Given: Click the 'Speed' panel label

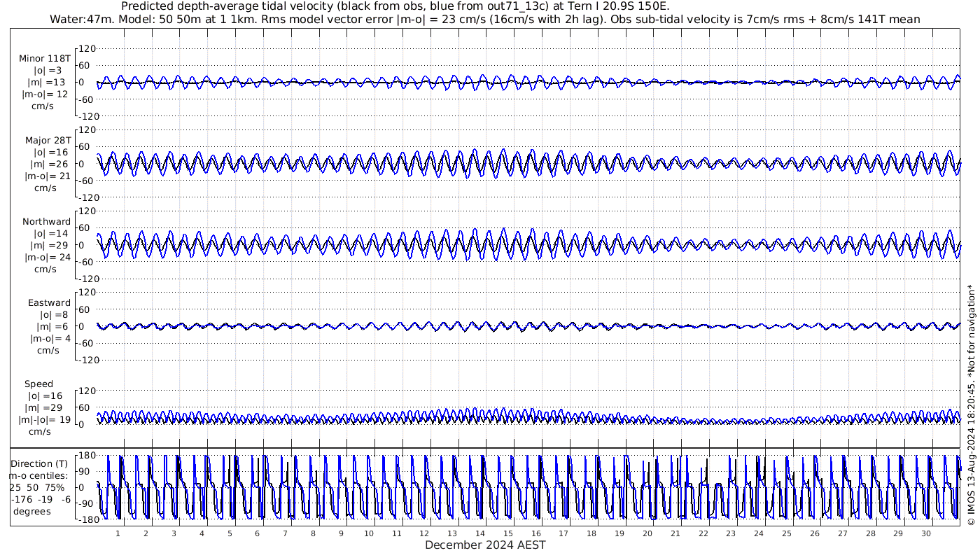Looking at the screenshot, I should tap(38, 384).
